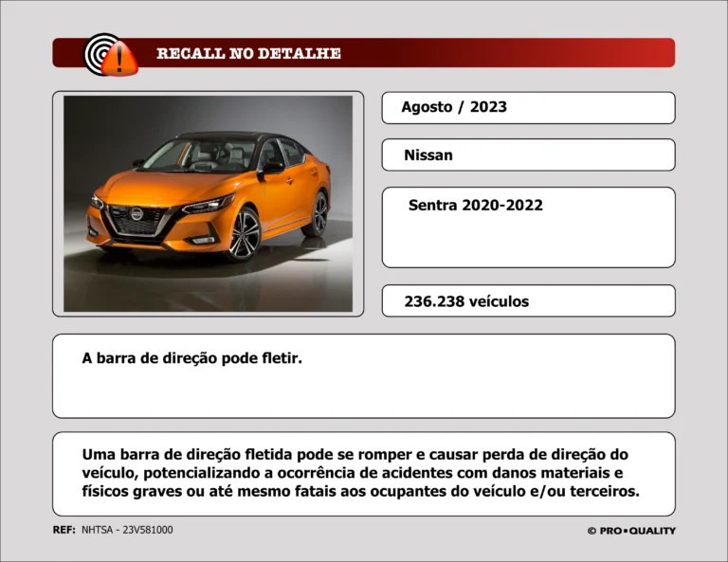Click the orange exclamation triangle symbol
The height and width of the screenshot is (562, 728).
coord(119,62)
